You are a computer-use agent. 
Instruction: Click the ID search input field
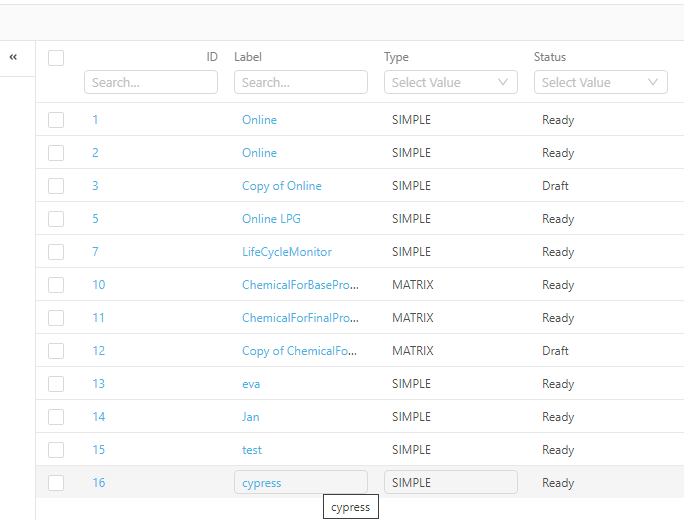pos(150,82)
